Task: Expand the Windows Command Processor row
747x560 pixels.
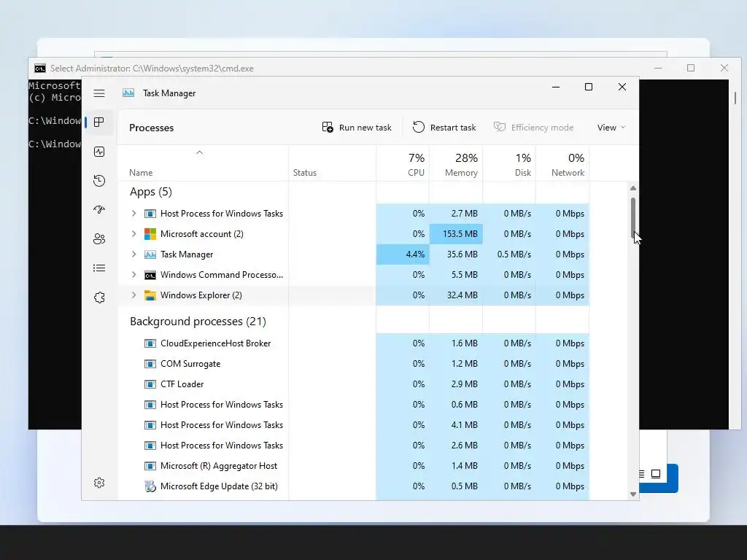Action: pos(134,275)
